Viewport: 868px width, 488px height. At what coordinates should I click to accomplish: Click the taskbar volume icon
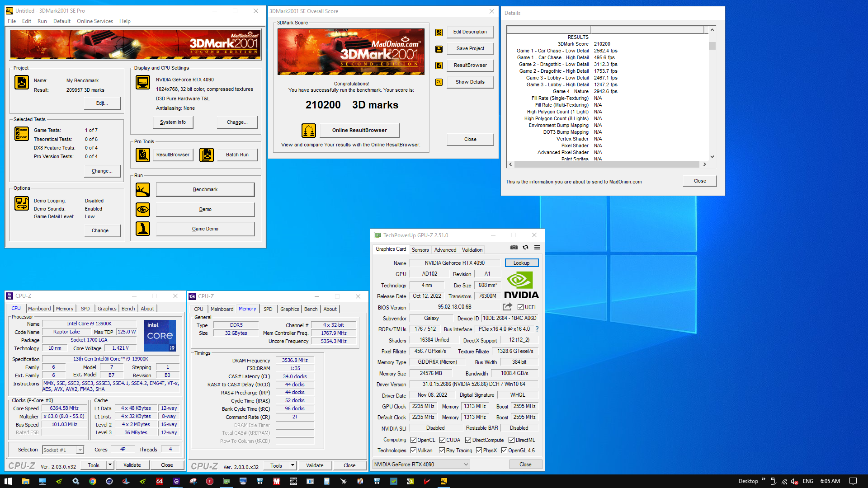795,481
